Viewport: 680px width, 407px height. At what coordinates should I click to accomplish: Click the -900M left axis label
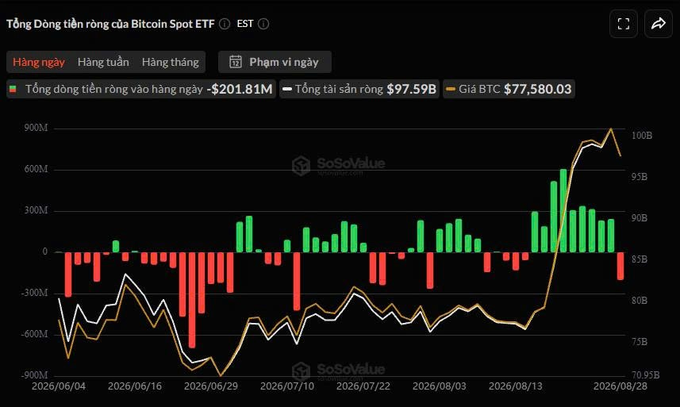click(x=34, y=375)
